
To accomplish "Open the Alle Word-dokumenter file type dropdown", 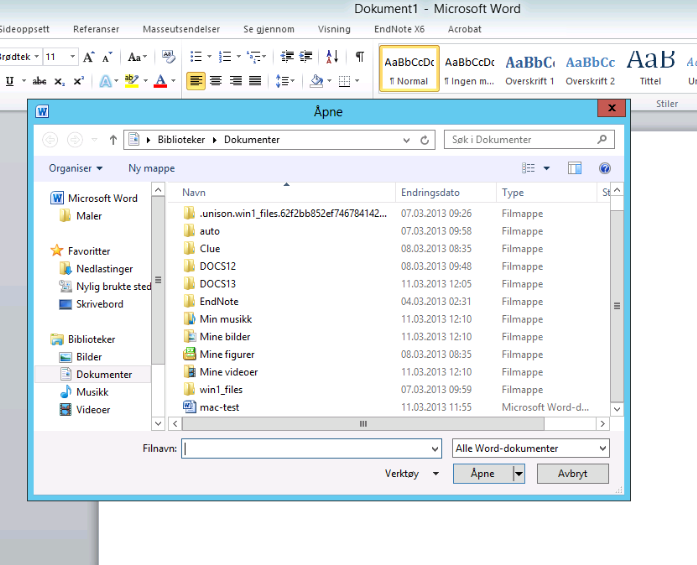I will click(x=530, y=448).
